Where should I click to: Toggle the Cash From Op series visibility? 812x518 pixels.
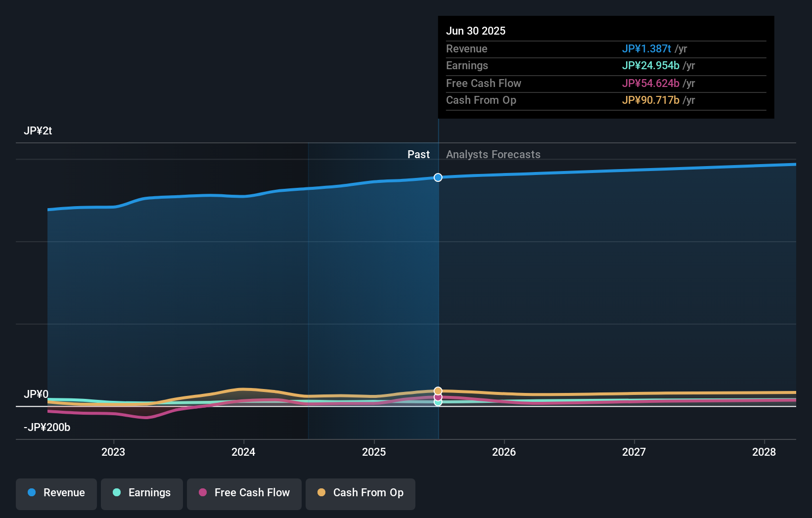point(360,493)
